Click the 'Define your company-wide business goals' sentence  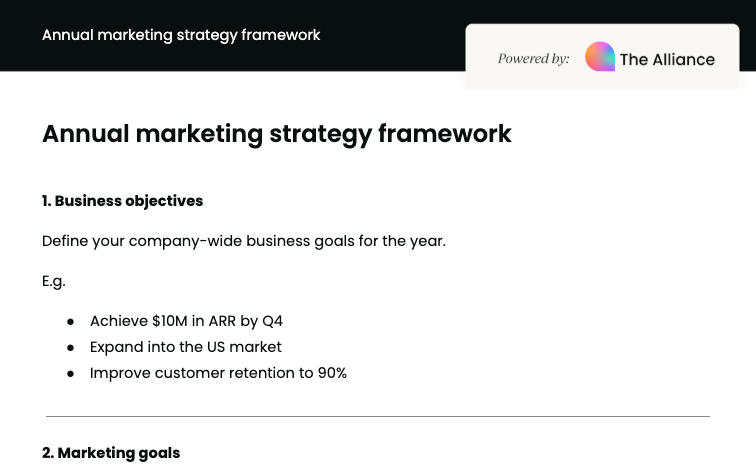243,241
